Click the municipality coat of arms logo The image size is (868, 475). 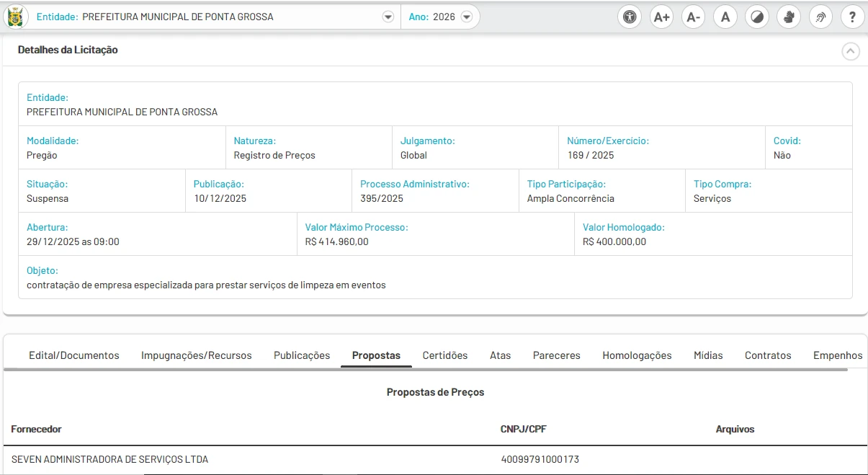tap(14, 16)
